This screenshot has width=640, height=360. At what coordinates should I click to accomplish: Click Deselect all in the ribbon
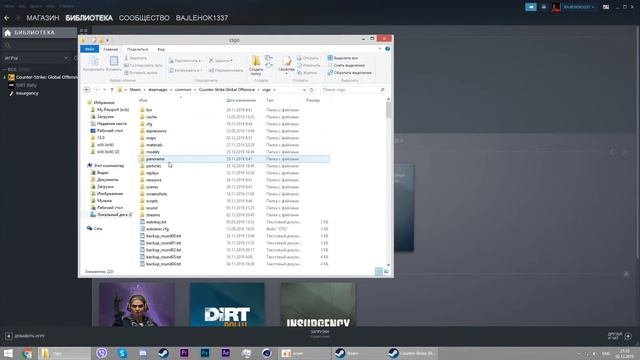(x=346, y=65)
